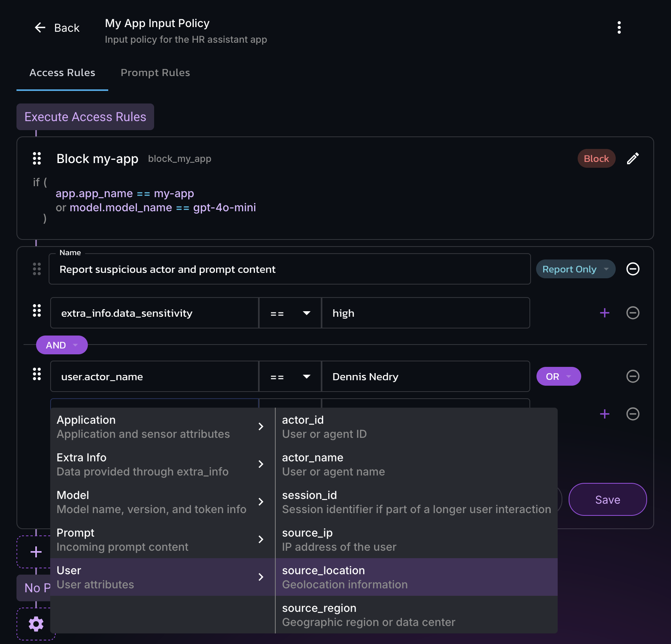Remove the Report suspicious actor rule
The height and width of the screenshot is (644, 671).
[633, 269]
